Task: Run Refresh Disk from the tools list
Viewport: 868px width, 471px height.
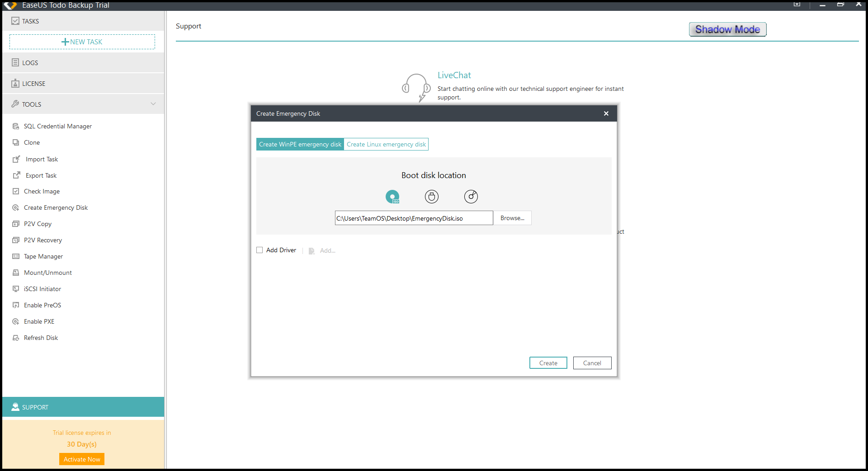Action: coord(41,338)
